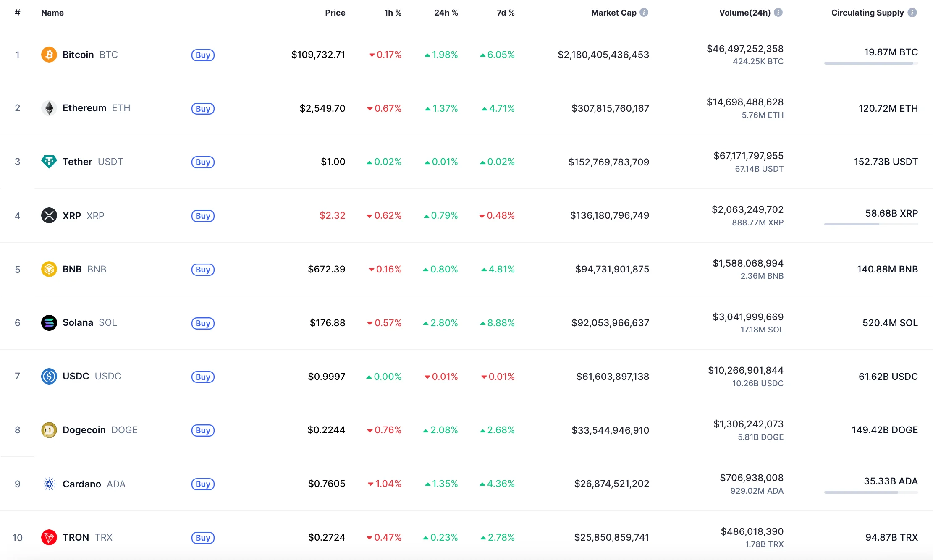This screenshot has height=560, width=933.
Task: Buy Cardano using its Buy button
Action: pos(203,484)
